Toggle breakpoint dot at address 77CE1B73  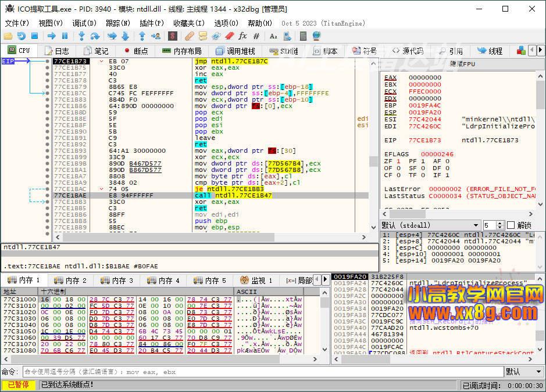point(47,61)
